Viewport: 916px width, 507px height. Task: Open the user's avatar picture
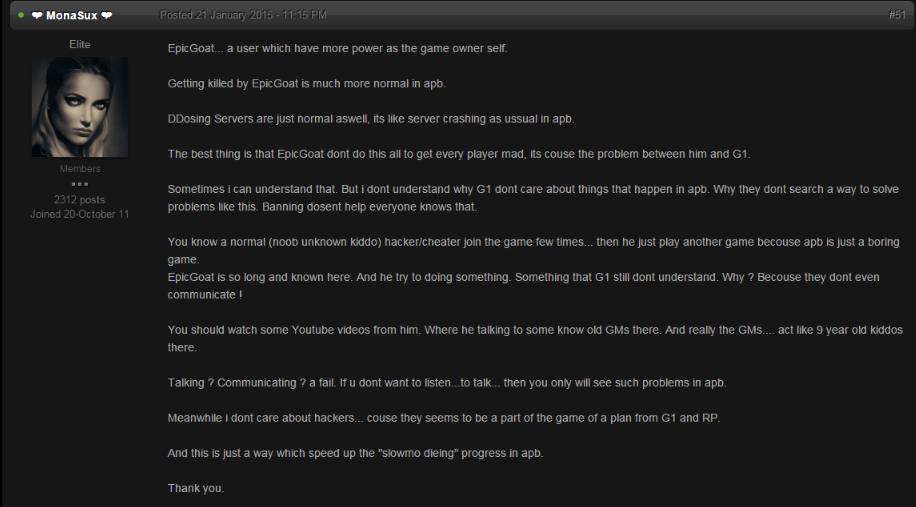pyautogui.click(x=79, y=106)
